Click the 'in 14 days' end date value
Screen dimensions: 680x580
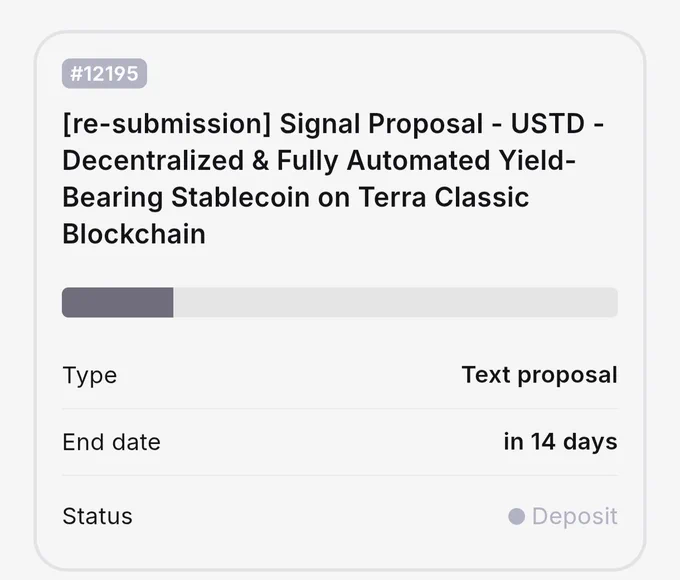pyautogui.click(x=560, y=442)
